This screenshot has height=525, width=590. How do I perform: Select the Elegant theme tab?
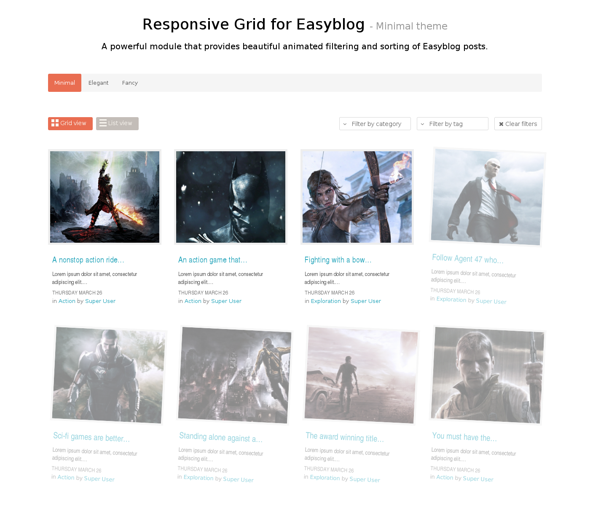98,83
